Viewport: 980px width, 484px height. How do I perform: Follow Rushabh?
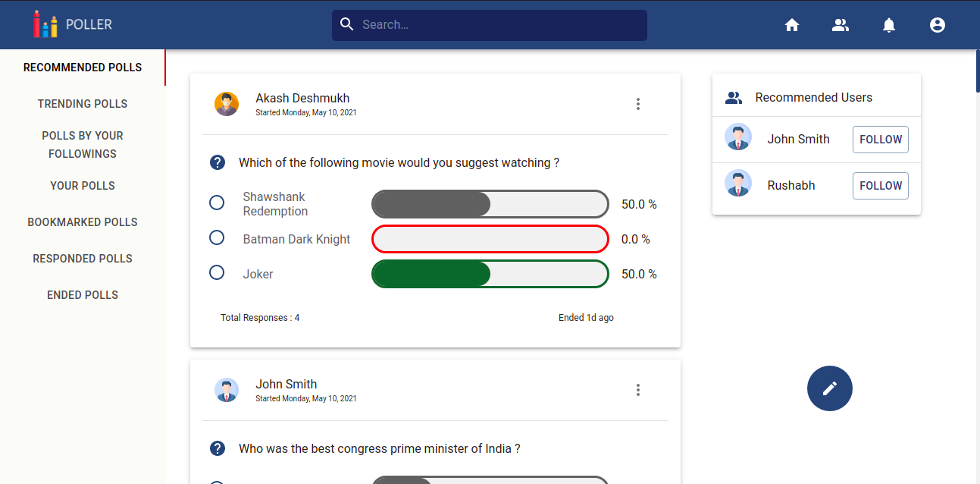pyautogui.click(x=881, y=186)
